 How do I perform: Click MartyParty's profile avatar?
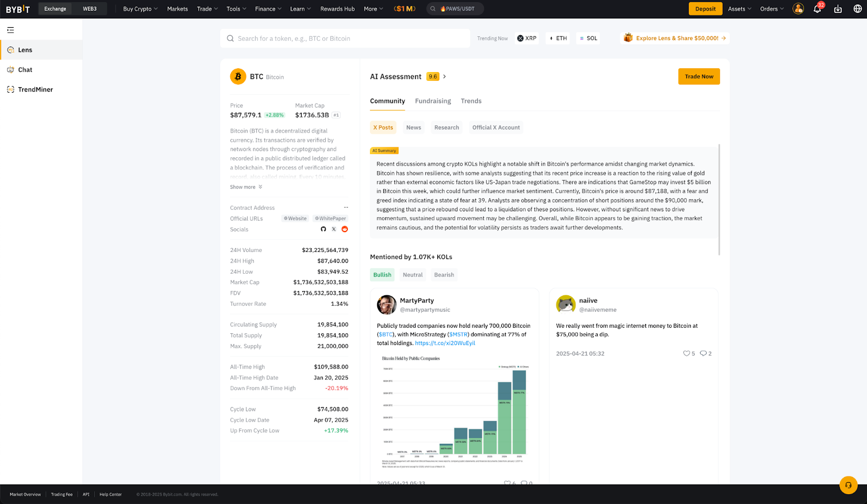[x=386, y=305]
